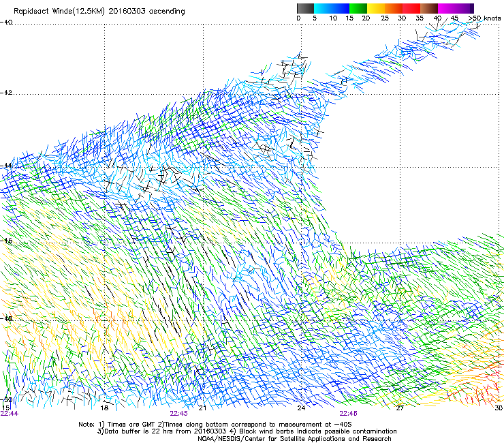
Task: Select the cyan-blue 5-15 knots color band
Action: [332, 8]
